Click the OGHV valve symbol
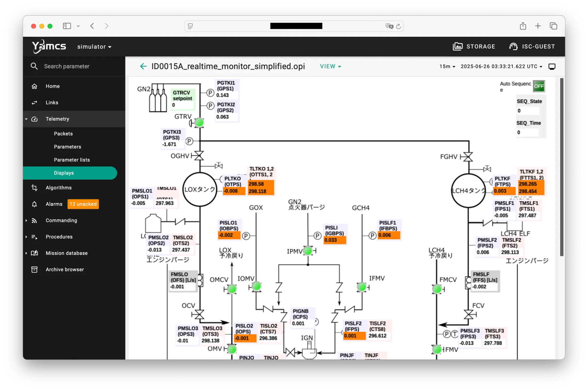The image size is (588, 390). pyautogui.click(x=199, y=155)
